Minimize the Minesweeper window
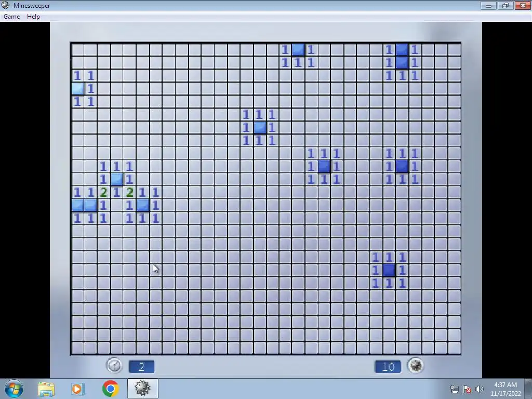 (x=488, y=5)
